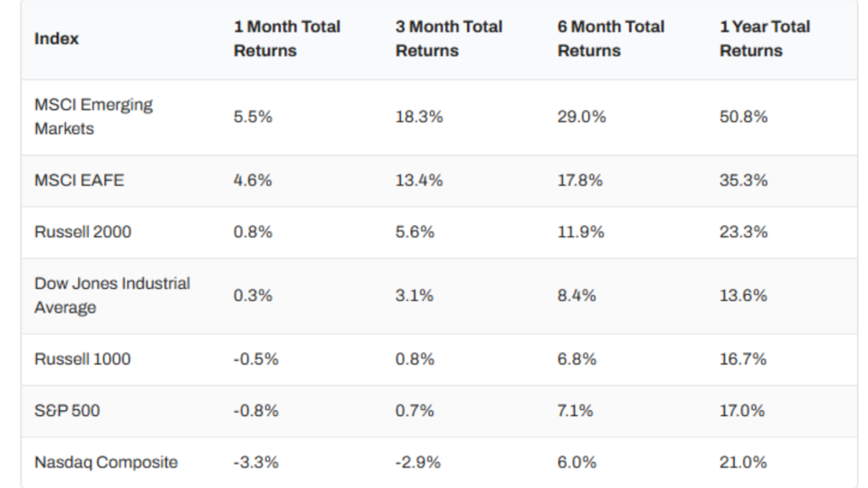Select the MSCI EAFE row label
The image size is (868, 488).
click(79, 180)
